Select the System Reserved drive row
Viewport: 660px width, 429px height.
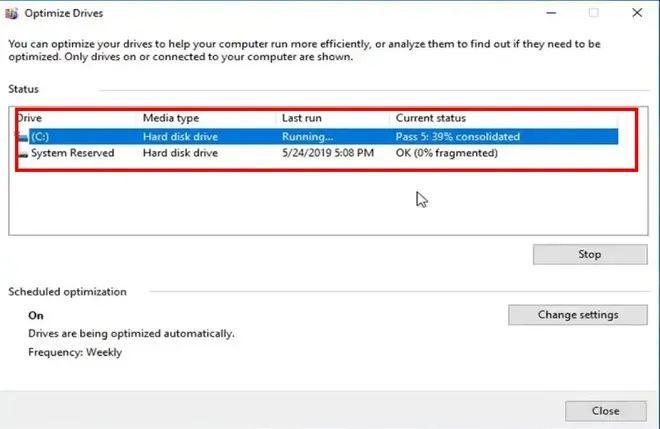click(72, 153)
